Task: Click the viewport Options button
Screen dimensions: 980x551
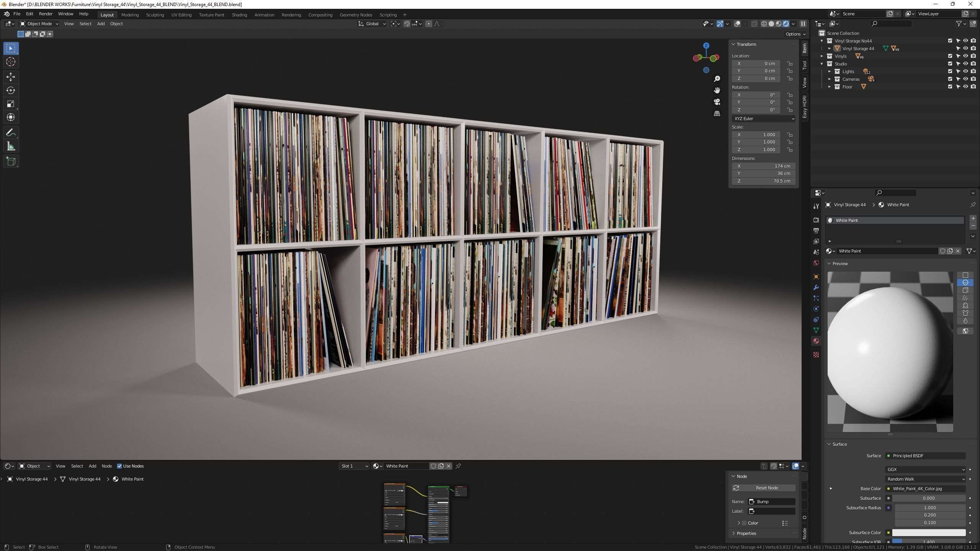Action: 795,34
